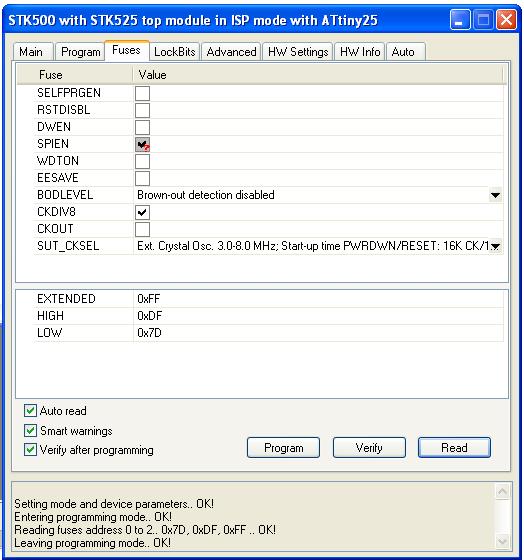Click the Program button
This screenshot has height=560, width=524.
point(283,448)
